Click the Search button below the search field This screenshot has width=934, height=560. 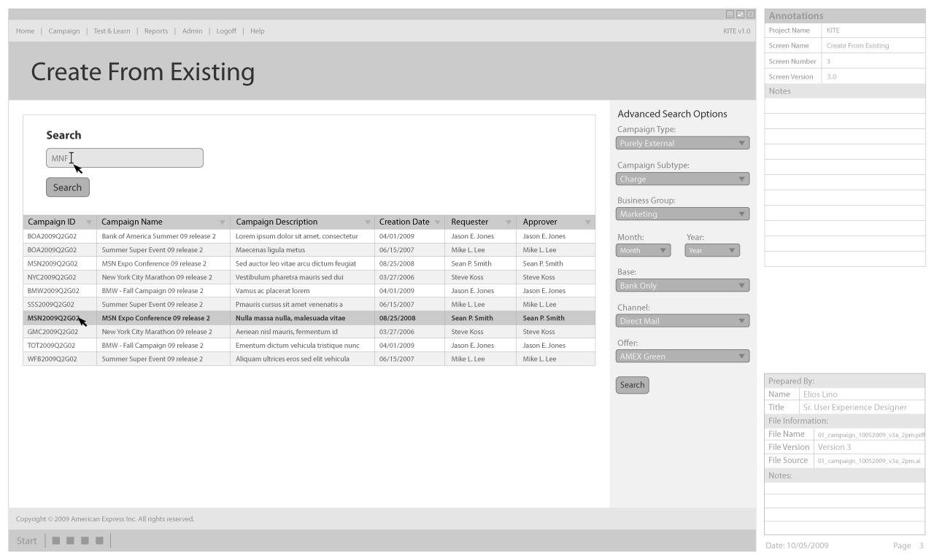tap(68, 187)
